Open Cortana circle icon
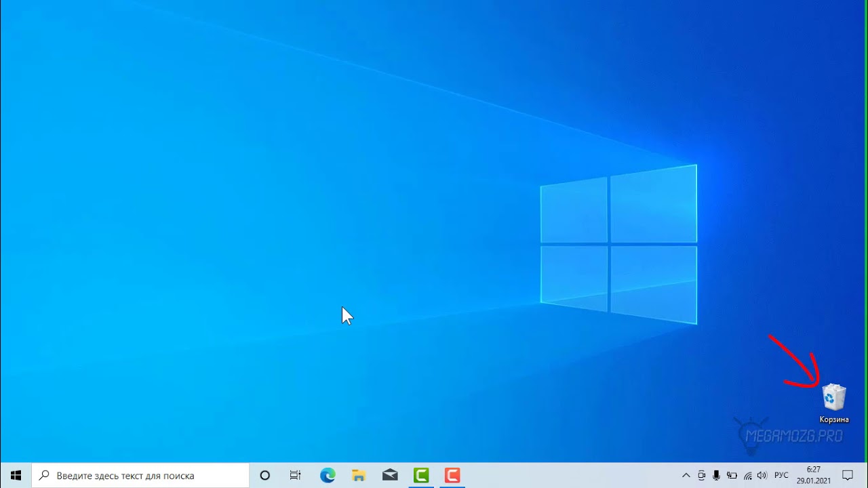Viewport: 868px width, 488px height. 265,475
